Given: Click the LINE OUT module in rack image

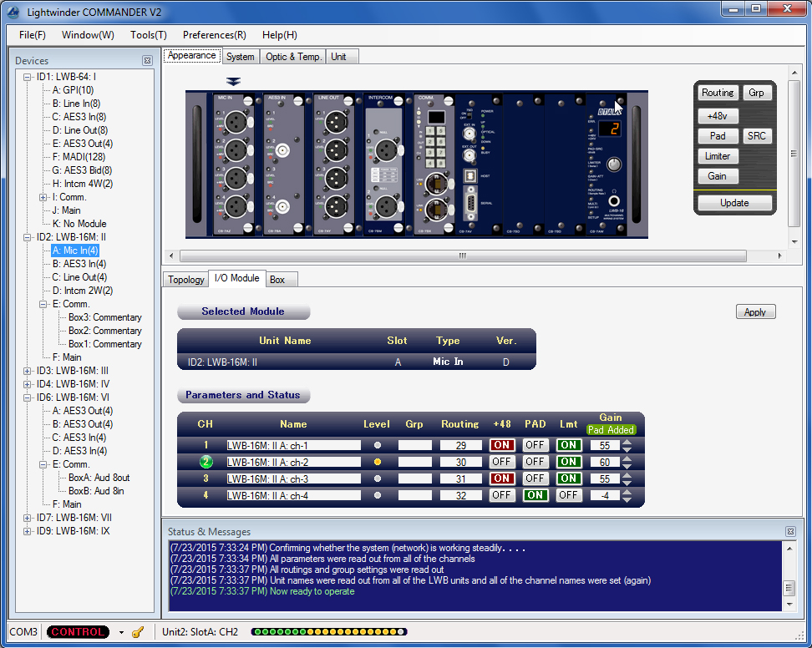Looking at the screenshot, I should (x=333, y=164).
